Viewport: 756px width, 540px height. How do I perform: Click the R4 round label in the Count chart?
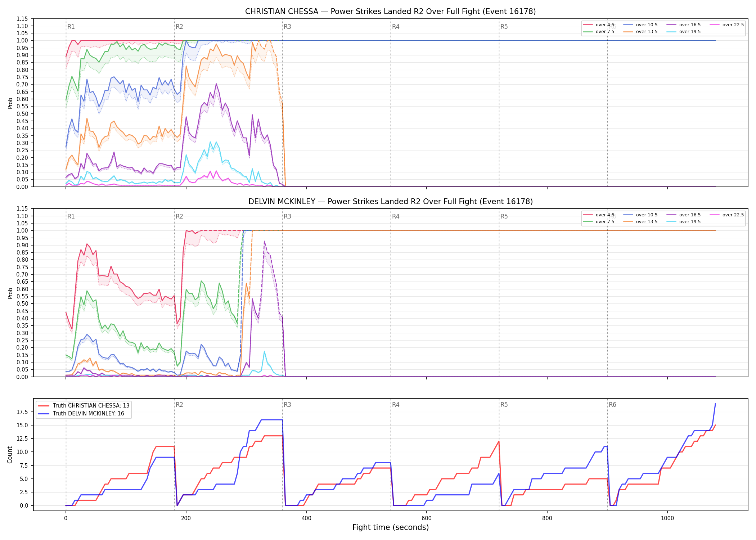[396, 405]
